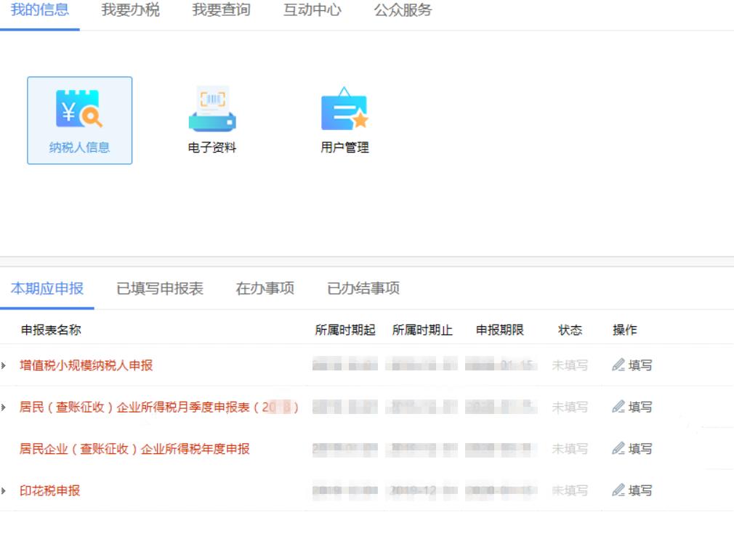Viewport: 734px width, 560px height.
Task: Switch to 我要办税 menu
Action: coord(130,10)
